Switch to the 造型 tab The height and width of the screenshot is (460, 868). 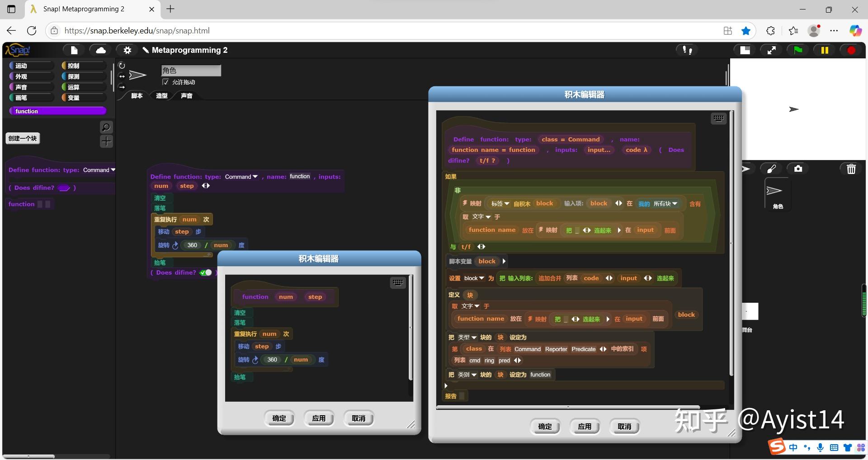(x=161, y=96)
